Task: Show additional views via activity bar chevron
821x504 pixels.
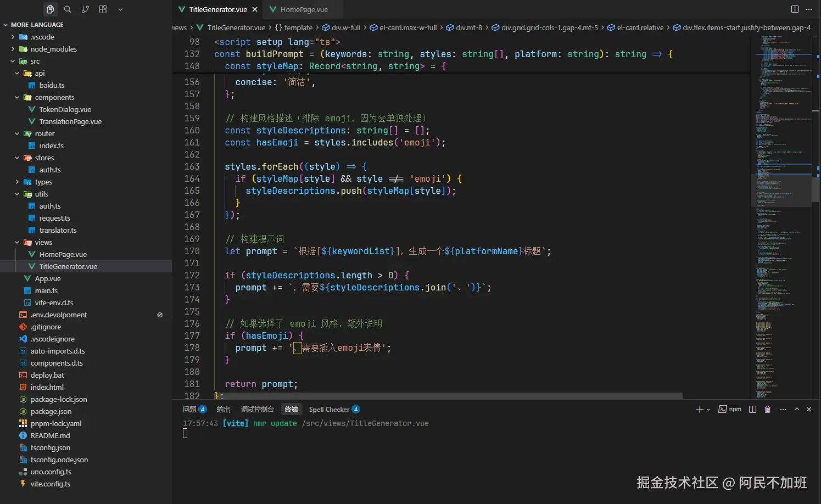Action: [x=120, y=9]
